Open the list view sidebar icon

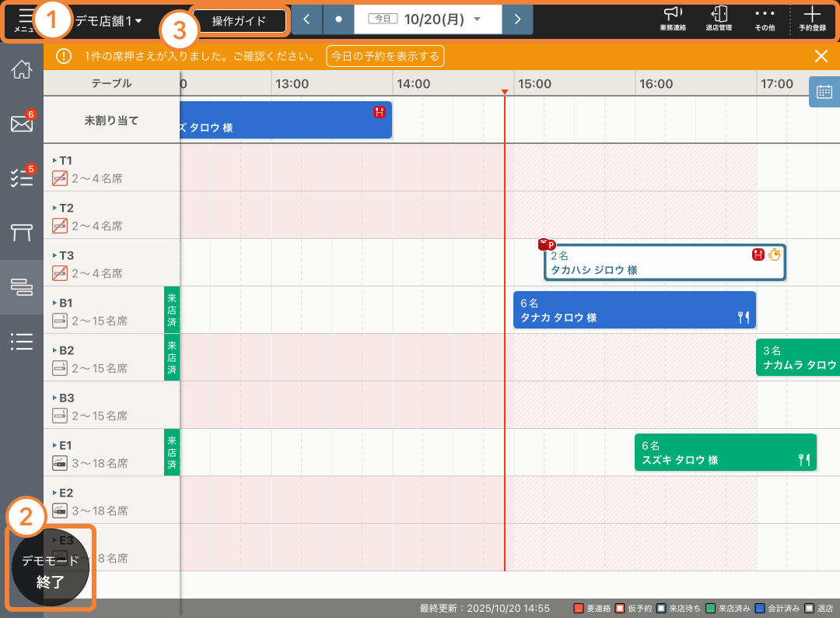(22, 341)
